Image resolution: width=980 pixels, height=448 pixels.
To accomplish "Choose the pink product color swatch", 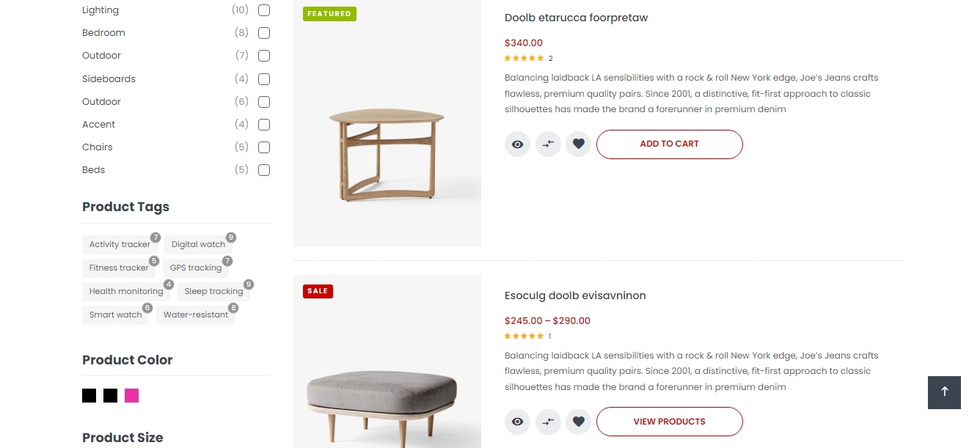I will point(131,396).
